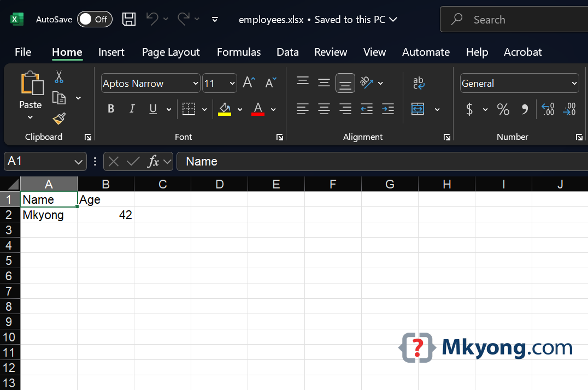Toggle the AutoSave switch
The width and height of the screenshot is (588, 390).
(95, 20)
